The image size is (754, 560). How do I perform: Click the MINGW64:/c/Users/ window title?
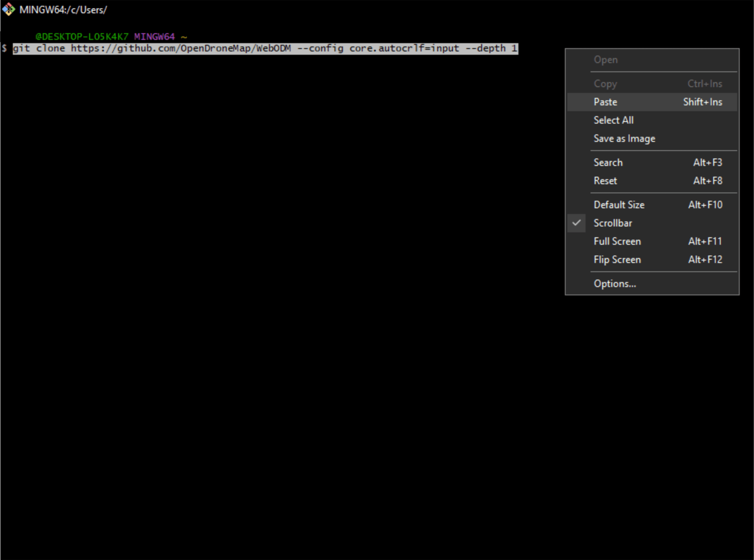click(63, 10)
